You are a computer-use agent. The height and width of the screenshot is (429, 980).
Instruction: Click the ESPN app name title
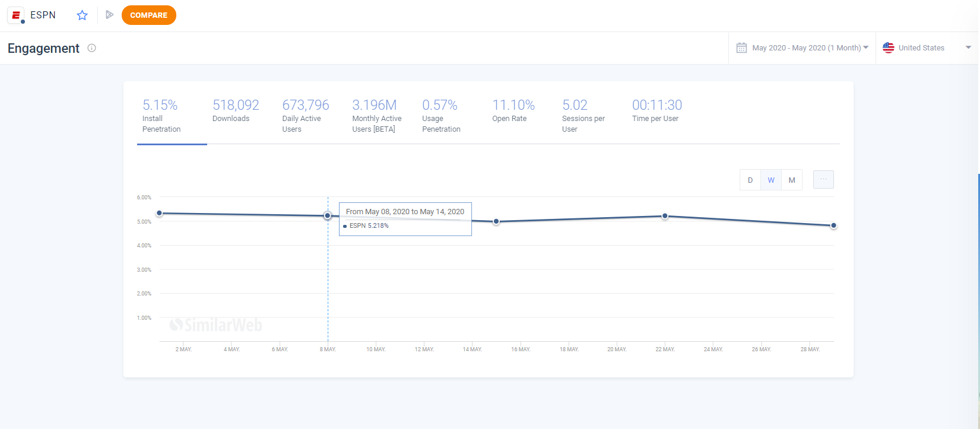tap(43, 15)
